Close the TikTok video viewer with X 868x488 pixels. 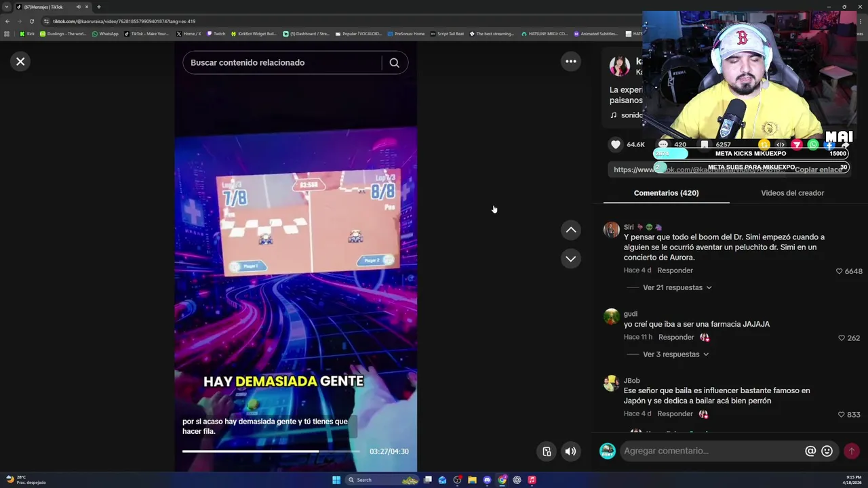coord(20,62)
